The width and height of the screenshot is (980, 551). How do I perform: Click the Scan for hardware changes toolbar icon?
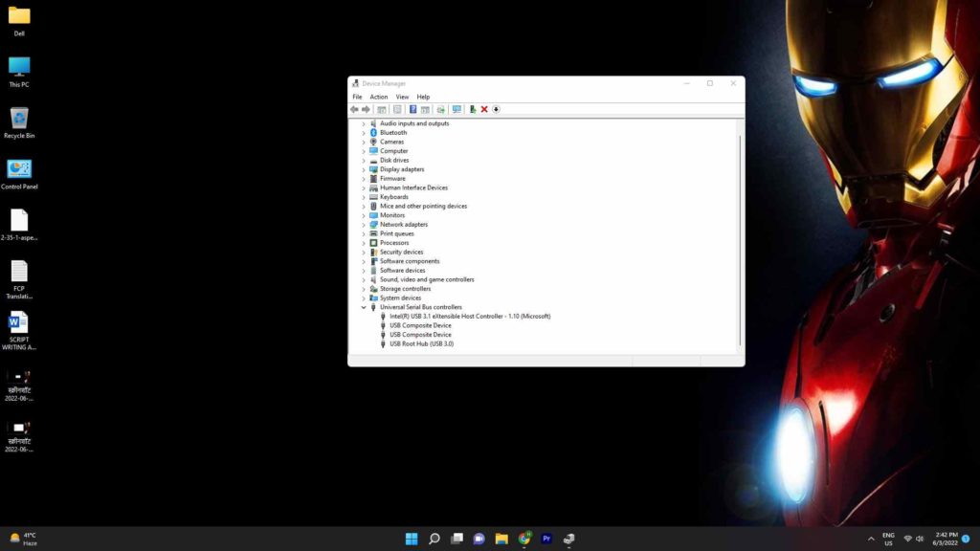pos(457,109)
